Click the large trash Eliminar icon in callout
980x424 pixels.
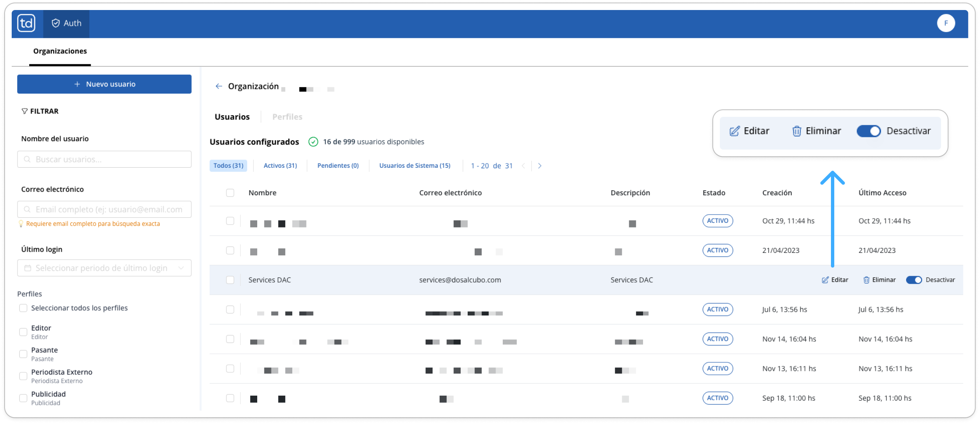pyautogui.click(x=797, y=131)
